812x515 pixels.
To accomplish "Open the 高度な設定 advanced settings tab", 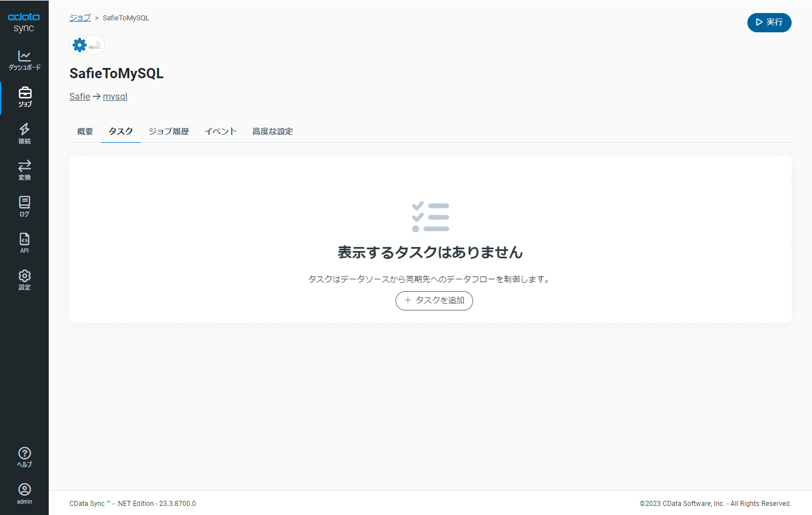I will tap(273, 131).
